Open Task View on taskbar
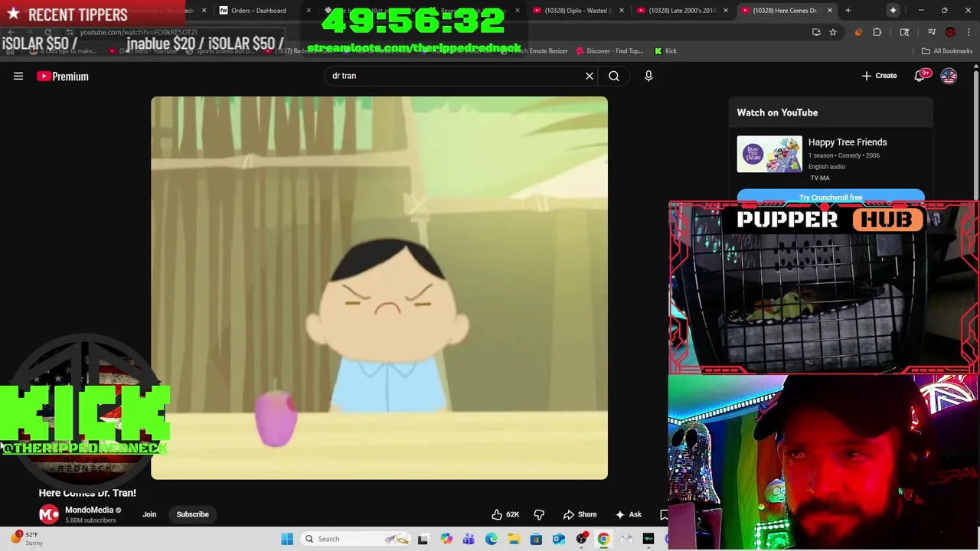The height and width of the screenshot is (551, 980). coord(423,539)
